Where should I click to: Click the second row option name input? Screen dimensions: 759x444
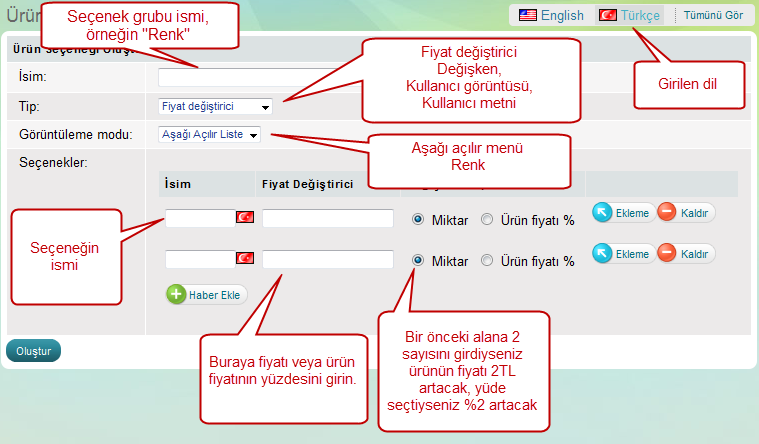tap(199, 259)
